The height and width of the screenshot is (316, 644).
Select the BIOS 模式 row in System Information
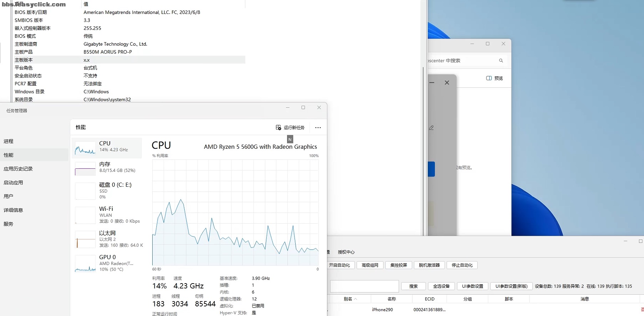[x=129, y=36]
